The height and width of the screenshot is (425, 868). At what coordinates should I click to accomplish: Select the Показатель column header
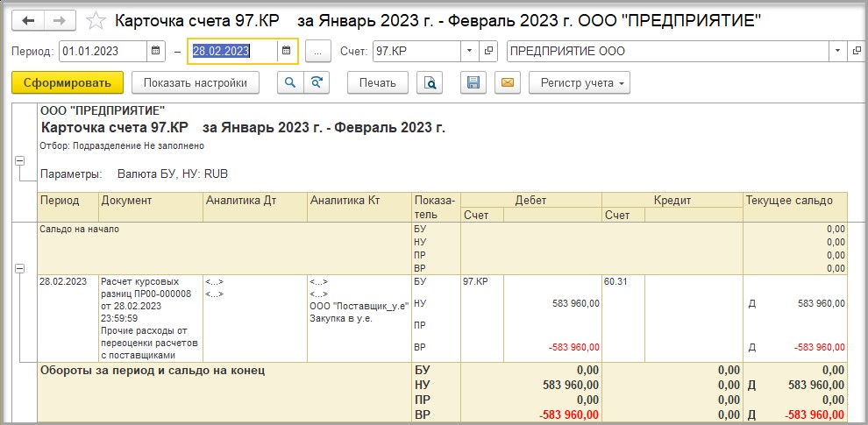[x=437, y=207]
